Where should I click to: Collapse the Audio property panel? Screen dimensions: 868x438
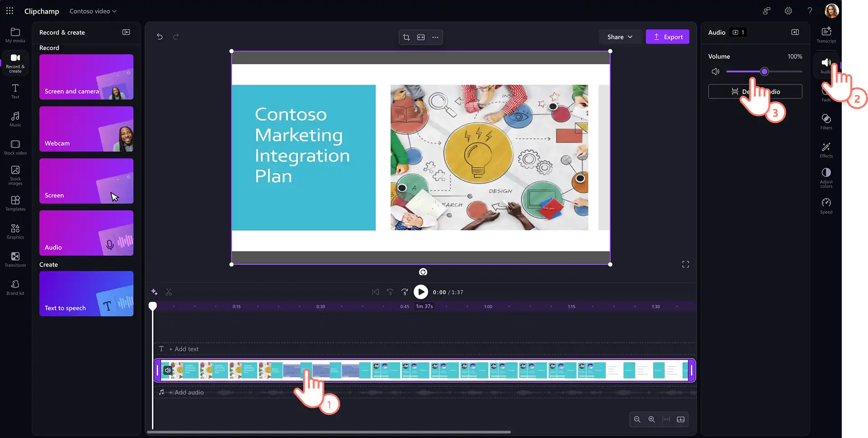click(795, 32)
